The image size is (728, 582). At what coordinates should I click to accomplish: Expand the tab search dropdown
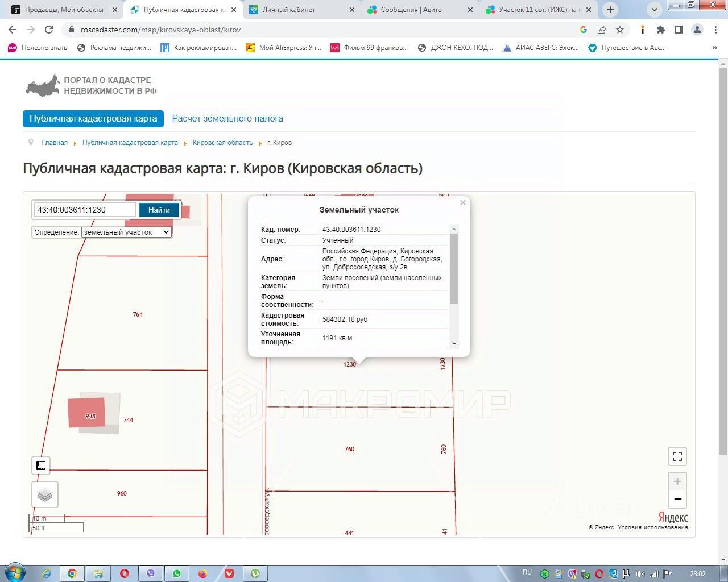tap(655, 10)
